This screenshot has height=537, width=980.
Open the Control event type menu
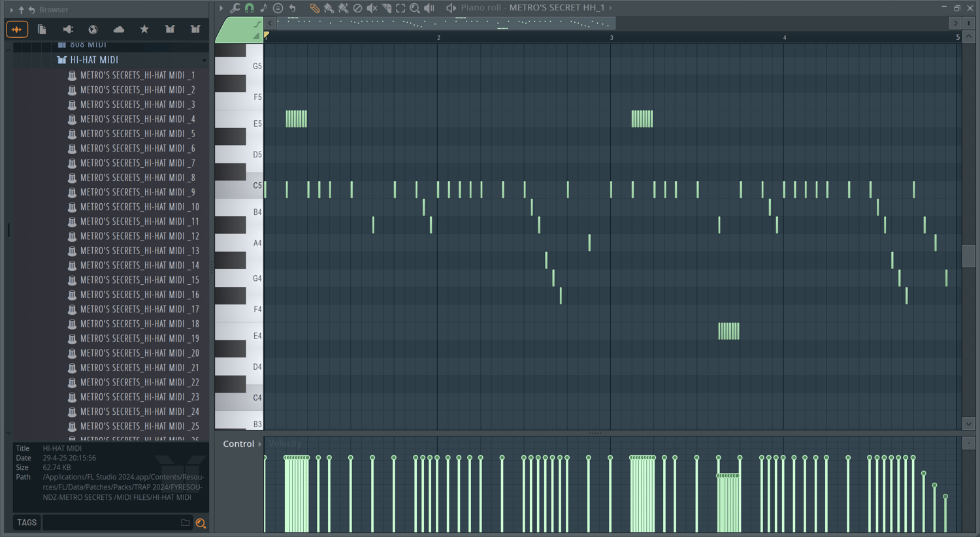click(x=242, y=444)
